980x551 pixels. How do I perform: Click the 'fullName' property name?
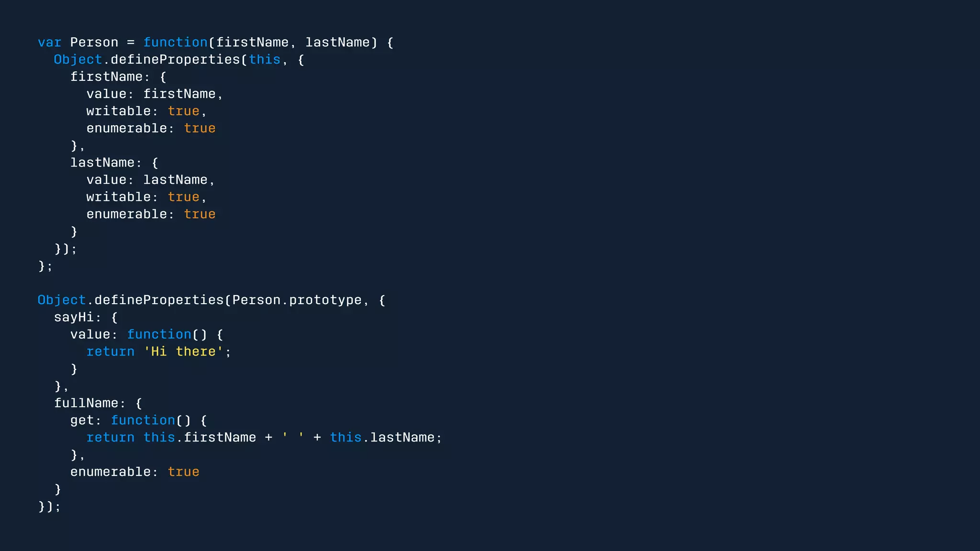86,403
